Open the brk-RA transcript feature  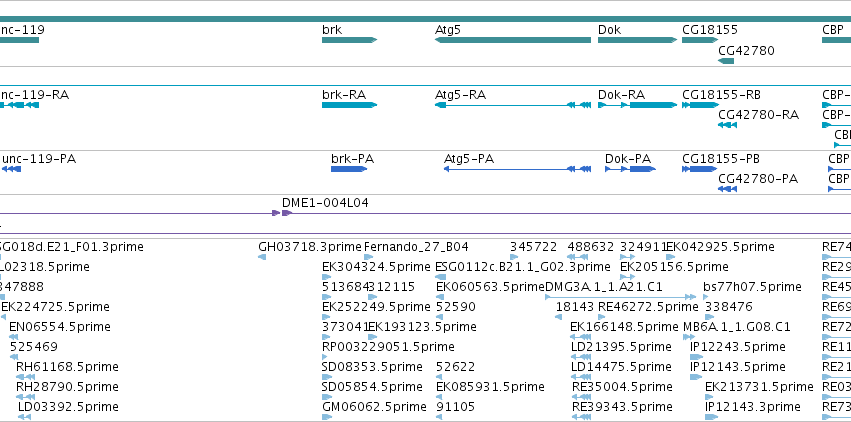pyautogui.click(x=349, y=105)
